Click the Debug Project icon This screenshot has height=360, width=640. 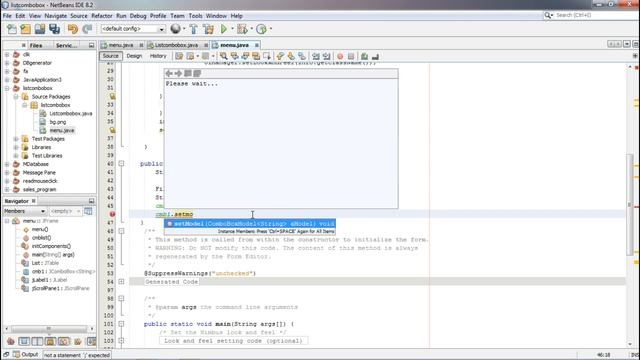coord(242,29)
